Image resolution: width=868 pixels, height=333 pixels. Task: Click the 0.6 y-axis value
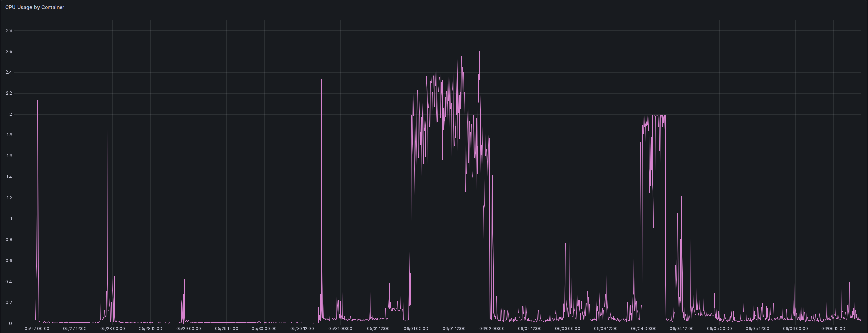point(9,261)
